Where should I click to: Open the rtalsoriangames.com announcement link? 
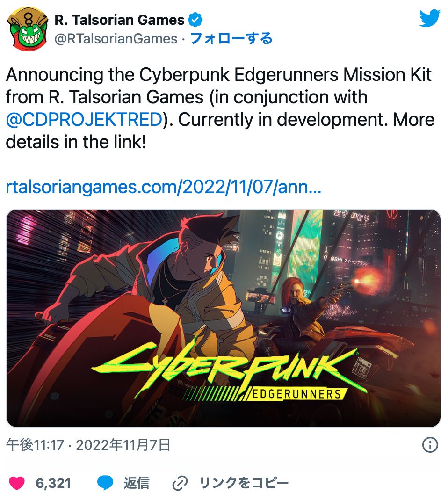tap(163, 188)
